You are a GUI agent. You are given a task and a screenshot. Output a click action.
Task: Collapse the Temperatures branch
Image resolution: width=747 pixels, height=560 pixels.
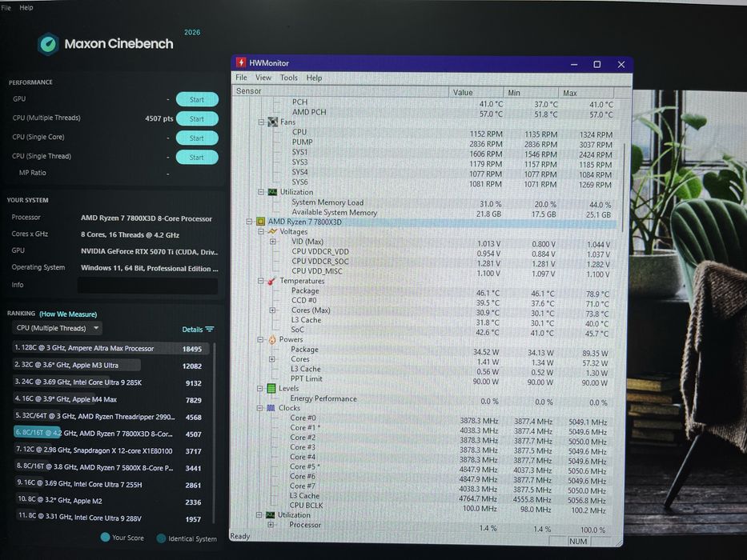[260, 281]
